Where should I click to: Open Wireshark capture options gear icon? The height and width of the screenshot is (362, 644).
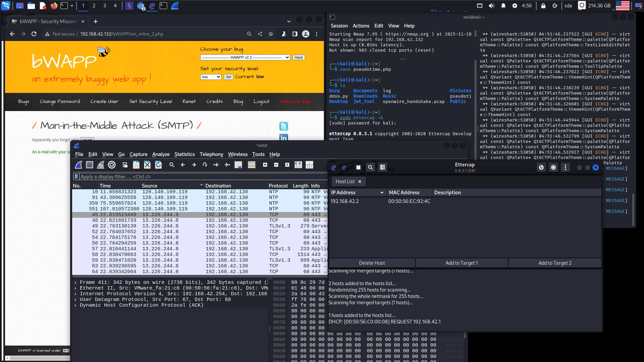pos(112,165)
